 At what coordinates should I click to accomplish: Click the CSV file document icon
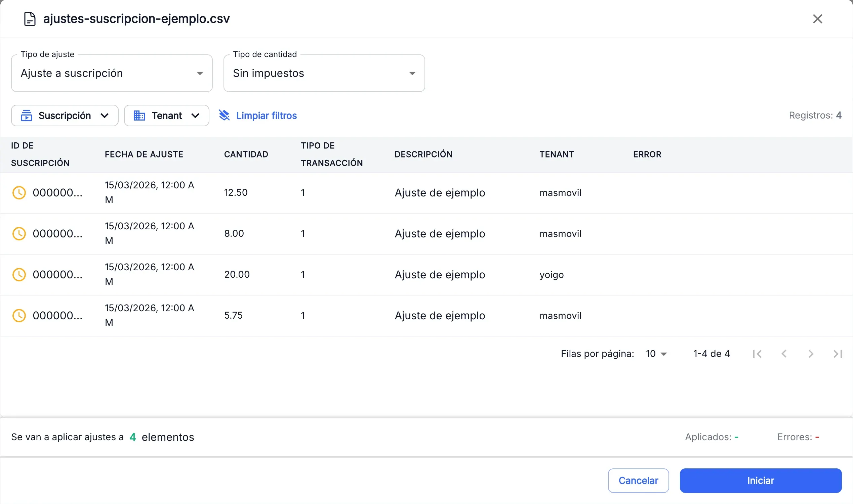(x=30, y=19)
